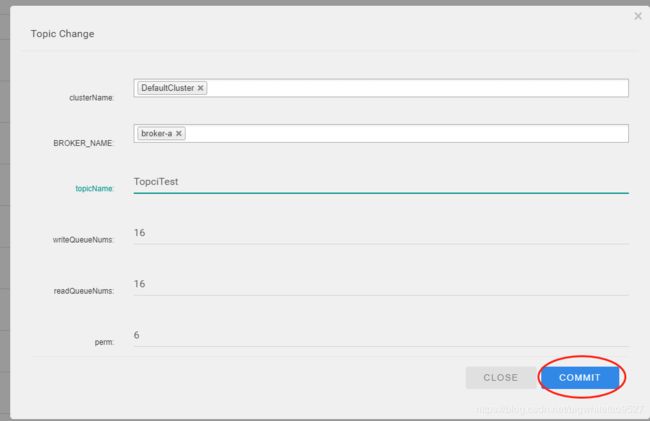Click the readQueueNums label
The image size is (650, 421).
83,291
